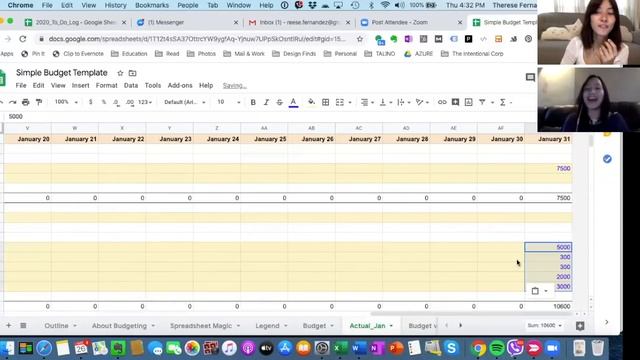This screenshot has width=640, height=360.
Task: Click the Explore button at bottom right
Action: 580,325
